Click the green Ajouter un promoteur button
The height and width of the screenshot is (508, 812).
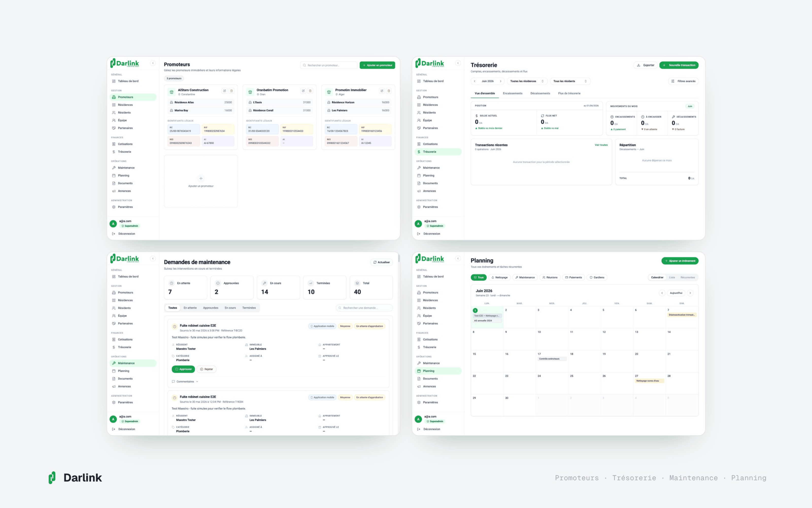point(378,65)
